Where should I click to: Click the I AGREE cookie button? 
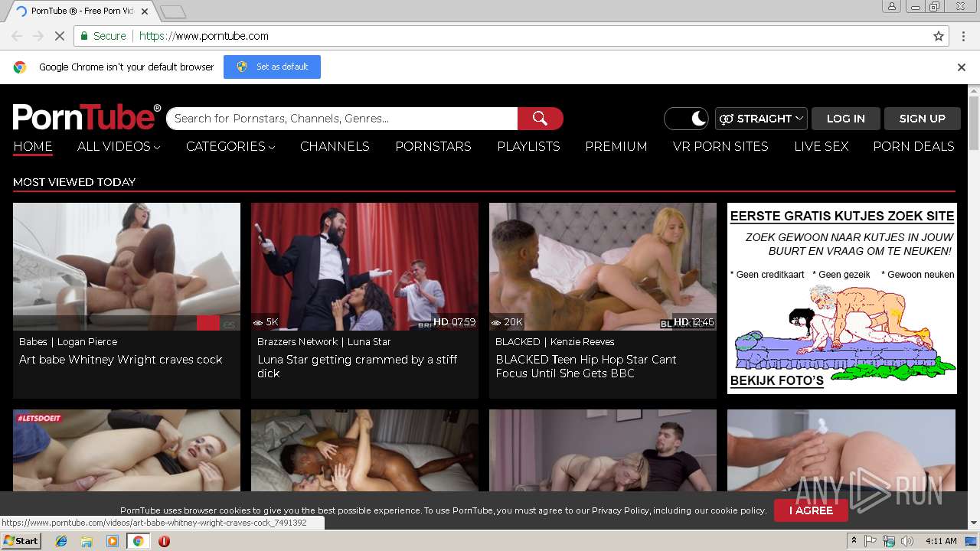pyautogui.click(x=811, y=510)
